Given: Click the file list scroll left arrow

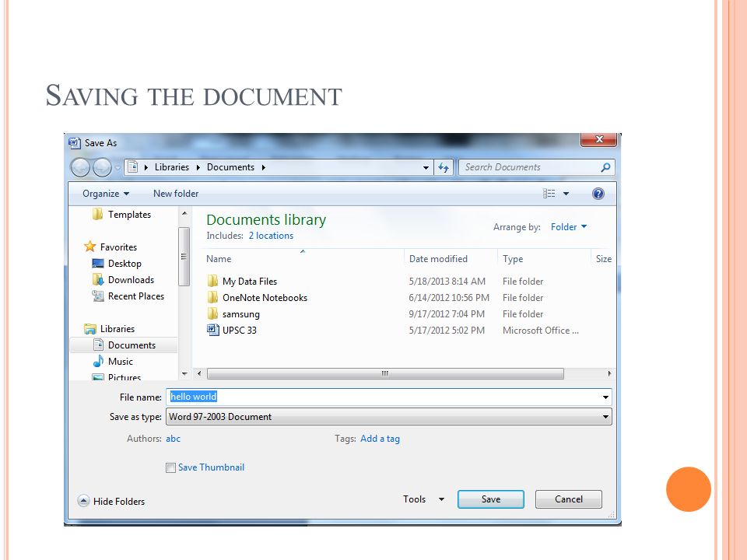Looking at the screenshot, I should (x=199, y=374).
